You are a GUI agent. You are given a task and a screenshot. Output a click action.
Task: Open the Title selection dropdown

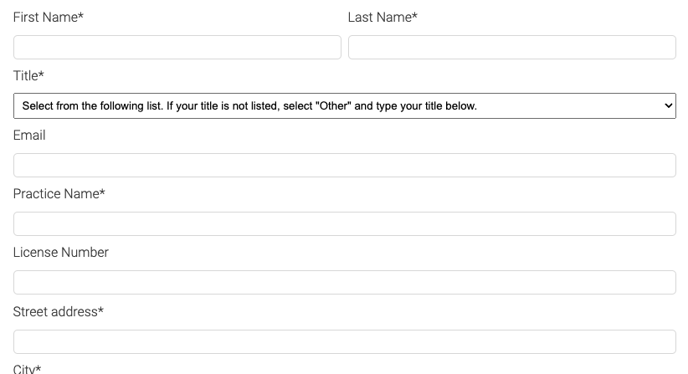[344, 106]
